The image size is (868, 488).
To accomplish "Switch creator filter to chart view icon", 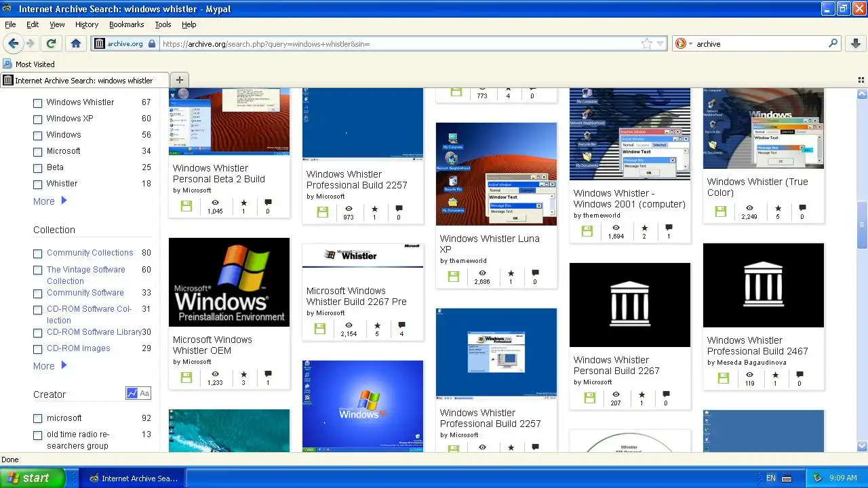I will (132, 393).
